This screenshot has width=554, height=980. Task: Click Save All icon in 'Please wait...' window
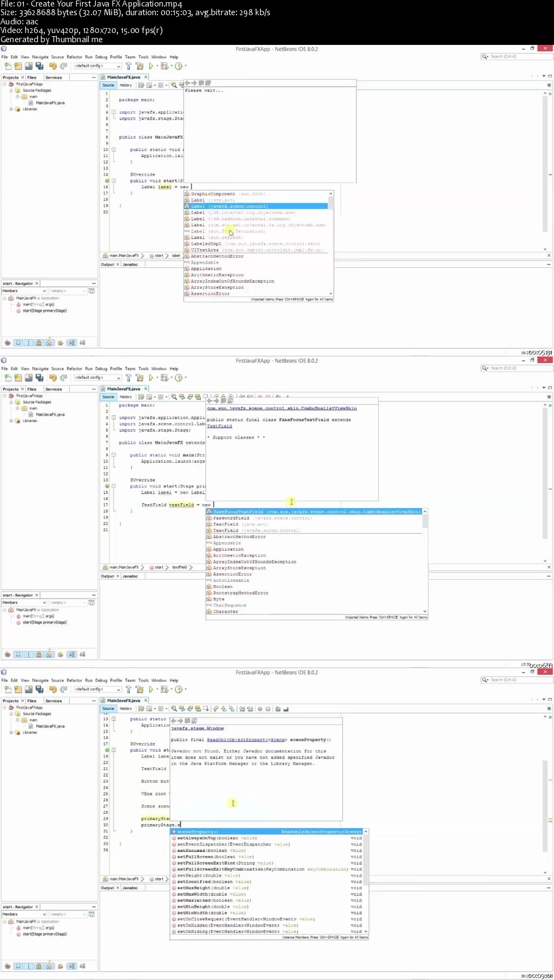[x=39, y=66]
